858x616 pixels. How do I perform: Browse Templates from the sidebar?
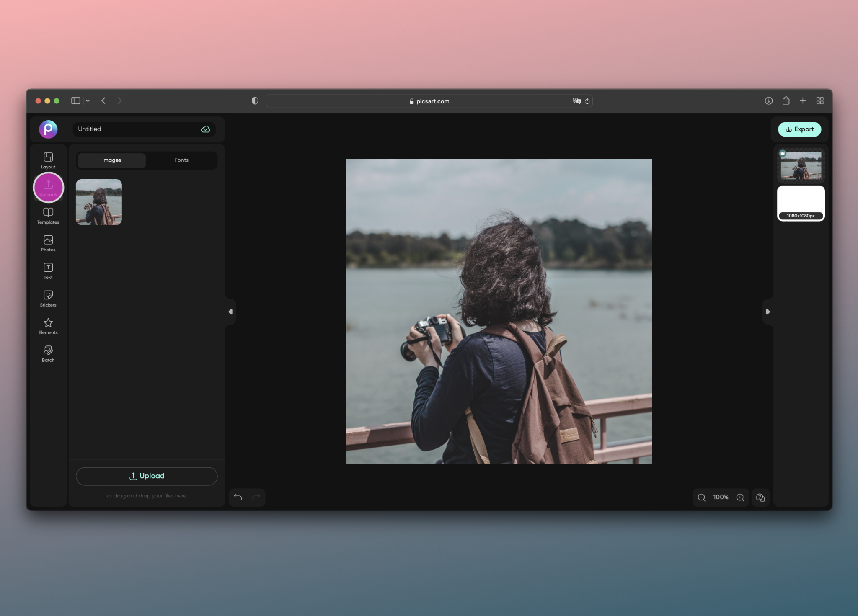coord(48,216)
